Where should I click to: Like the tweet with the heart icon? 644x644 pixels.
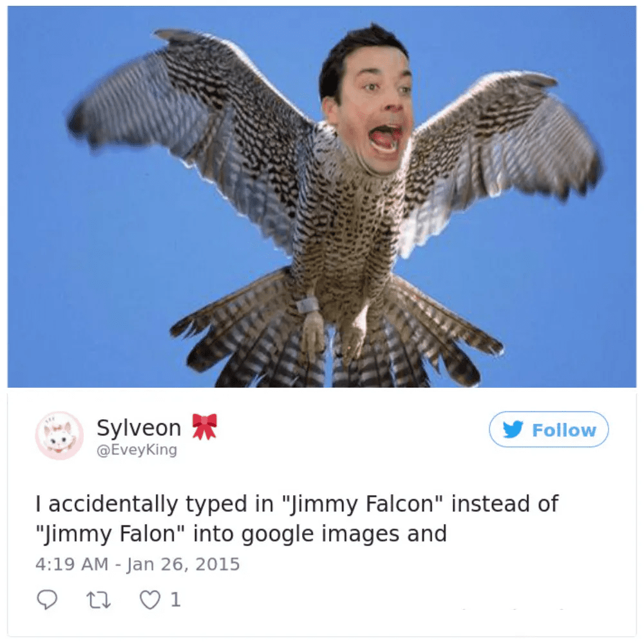click(150, 600)
